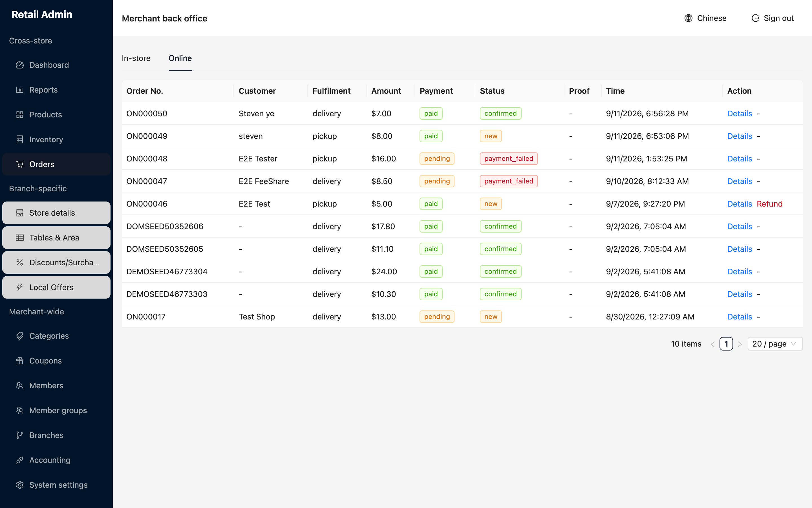Open Dashboard from the sidebar
Image resolution: width=812 pixels, height=508 pixels.
click(56, 65)
